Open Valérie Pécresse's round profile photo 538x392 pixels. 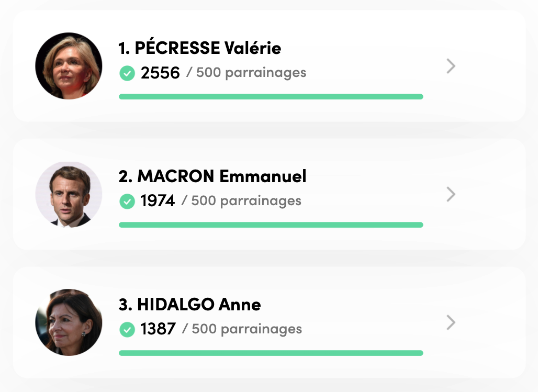pyautogui.click(x=69, y=66)
